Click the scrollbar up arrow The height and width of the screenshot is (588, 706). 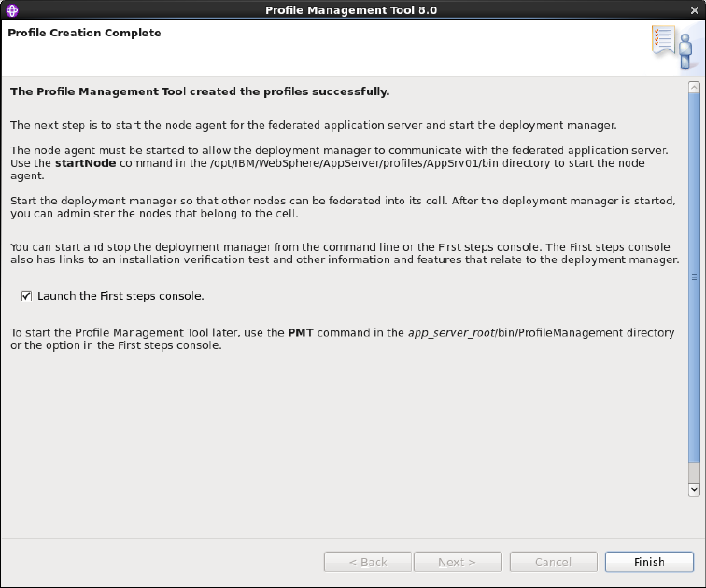click(x=694, y=87)
